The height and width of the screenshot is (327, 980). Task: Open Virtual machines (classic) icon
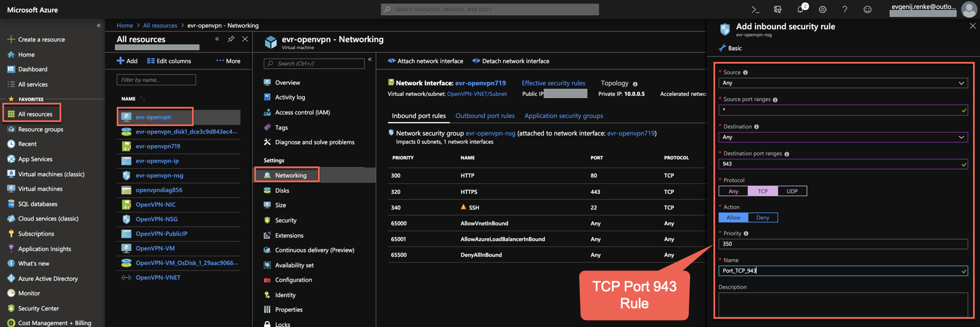[11, 174]
